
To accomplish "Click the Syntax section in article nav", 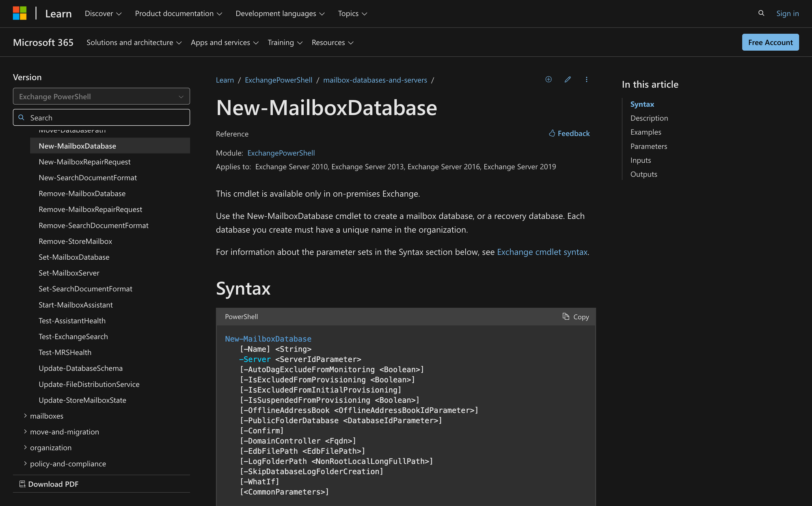I will click(642, 103).
